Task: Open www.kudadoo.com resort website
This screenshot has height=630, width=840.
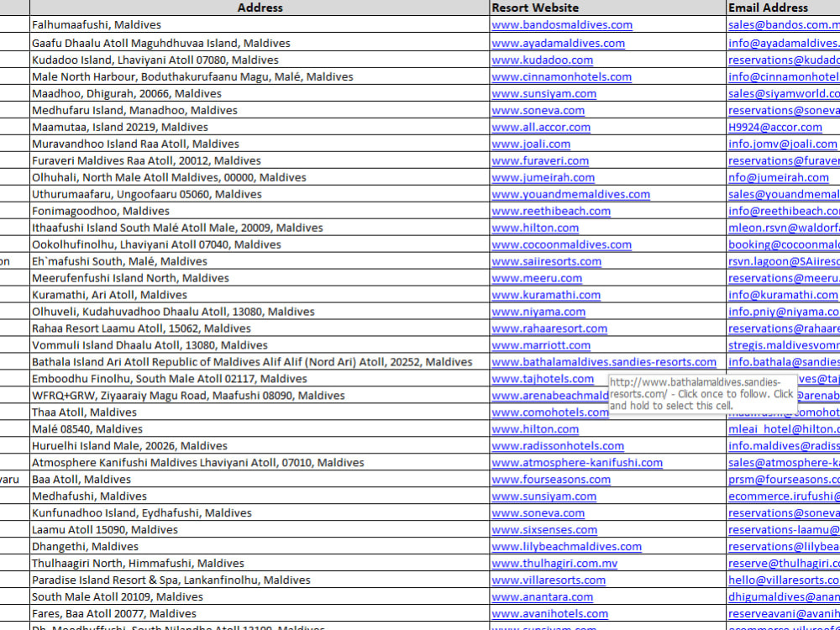Action: [542, 60]
